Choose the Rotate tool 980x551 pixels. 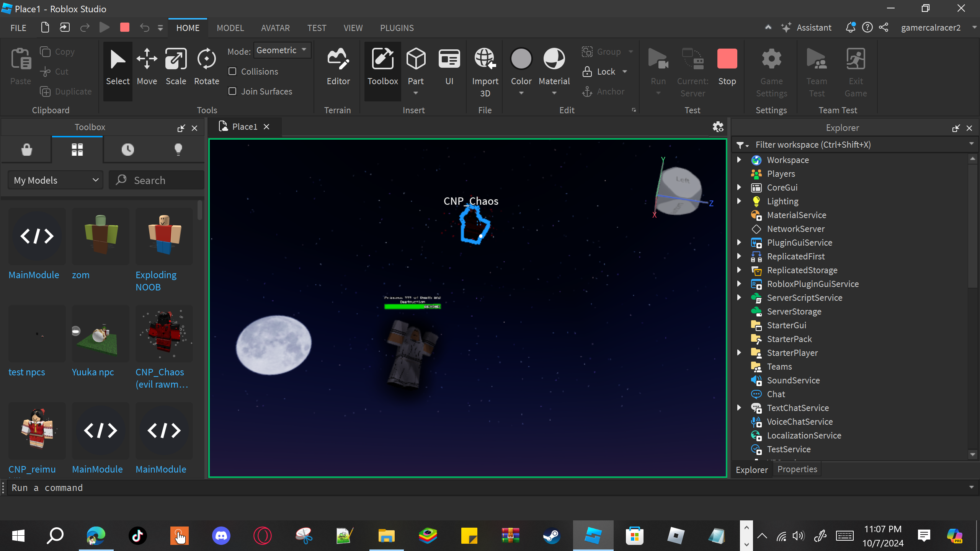pyautogui.click(x=206, y=66)
